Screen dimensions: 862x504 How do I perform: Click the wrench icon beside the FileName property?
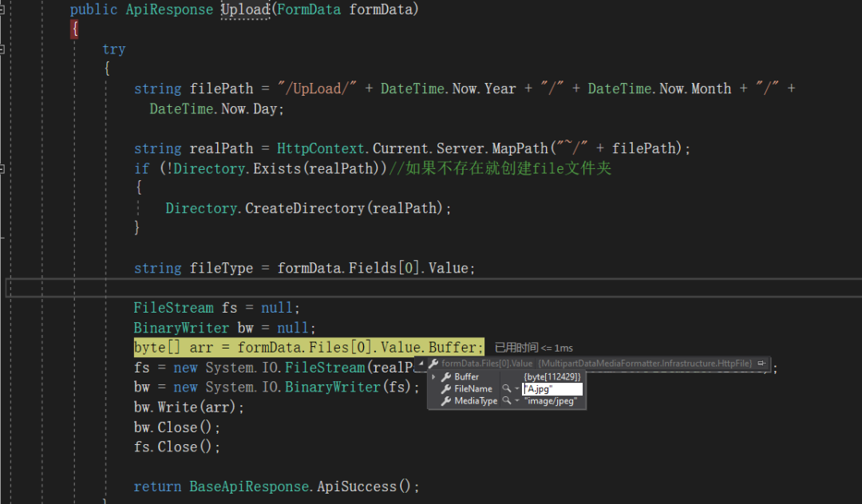[x=446, y=389]
